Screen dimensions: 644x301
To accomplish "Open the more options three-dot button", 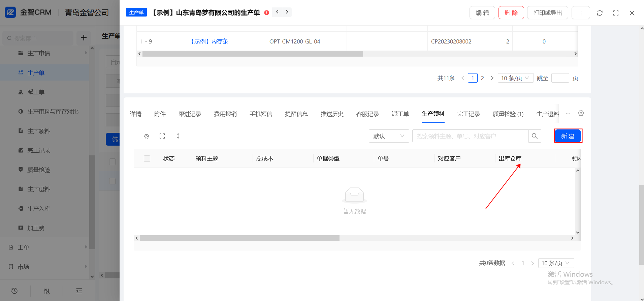I will point(581,13).
